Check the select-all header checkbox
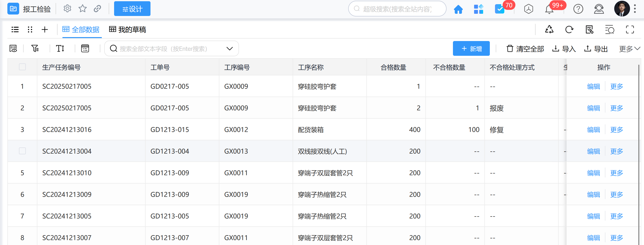The height and width of the screenshot is (245, 644). [23, 67]
